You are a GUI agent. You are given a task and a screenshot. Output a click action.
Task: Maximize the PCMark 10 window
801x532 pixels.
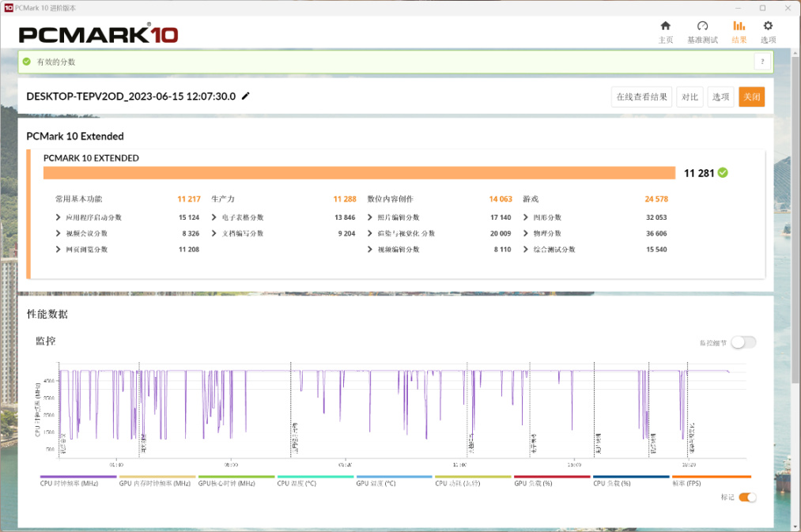point(763,8)
